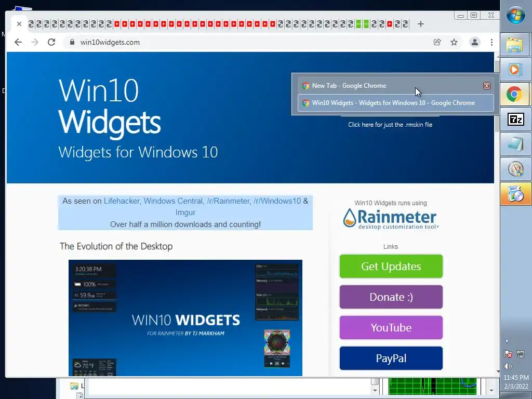Open the volume speaker tray icon
532x399 pixels.
[508, 366]
